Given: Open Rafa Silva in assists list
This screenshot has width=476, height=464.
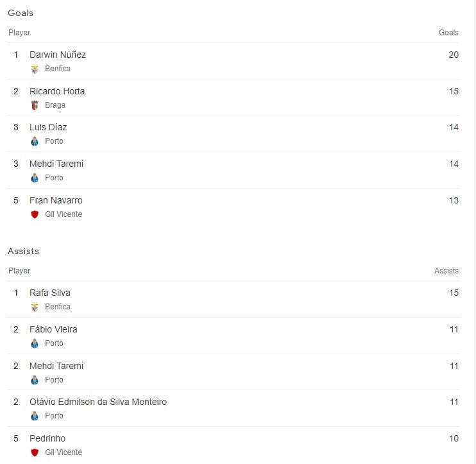Looking at the screenshot, I should tap(50, 293).
